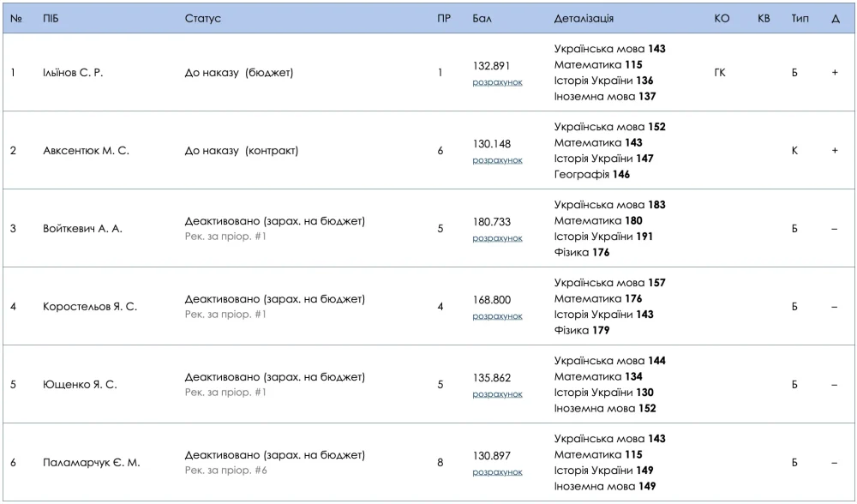Viewport: 857px width, 504px height.
Task: Open розрахунок link under score 180.733
Action: pyautogui.click(x=497, y=238)
